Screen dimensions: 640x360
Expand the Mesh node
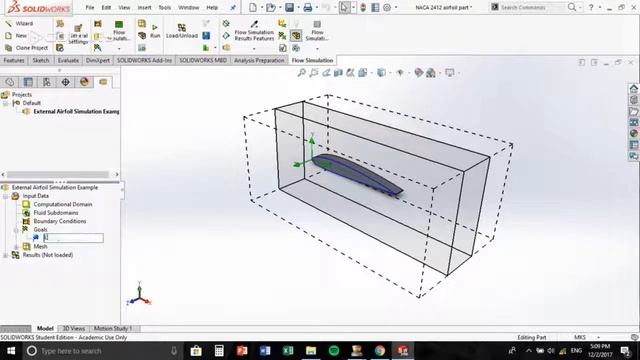[16, 247]
